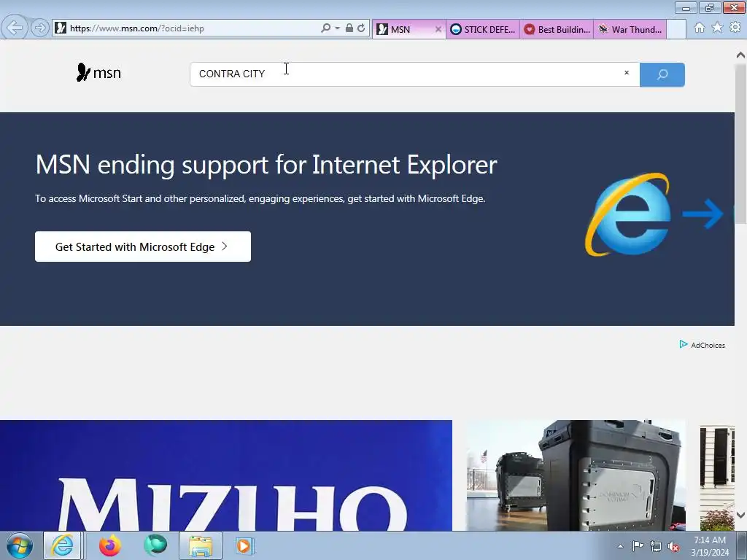
Task: Open Favorites via the star icon
Action: 717,28
